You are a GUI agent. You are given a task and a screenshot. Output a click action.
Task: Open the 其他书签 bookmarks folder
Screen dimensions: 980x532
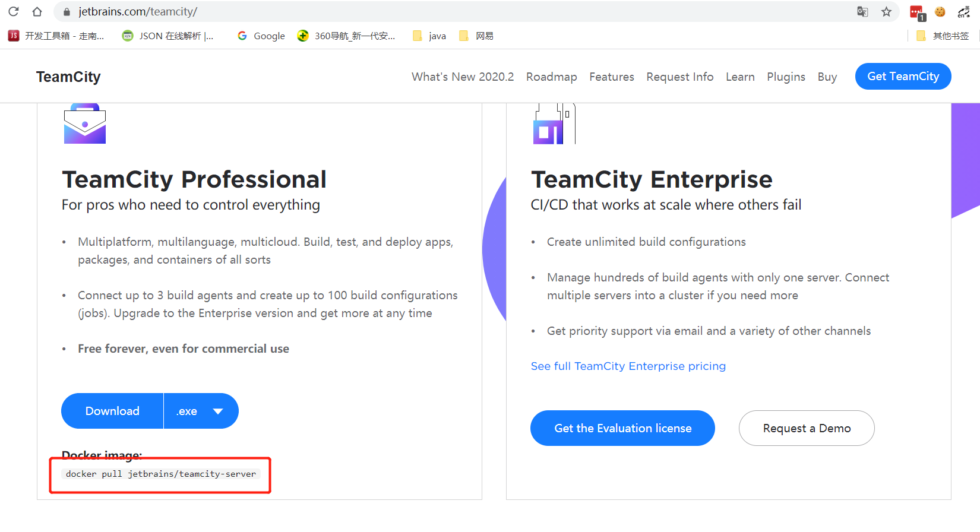[x=943, y=36]
